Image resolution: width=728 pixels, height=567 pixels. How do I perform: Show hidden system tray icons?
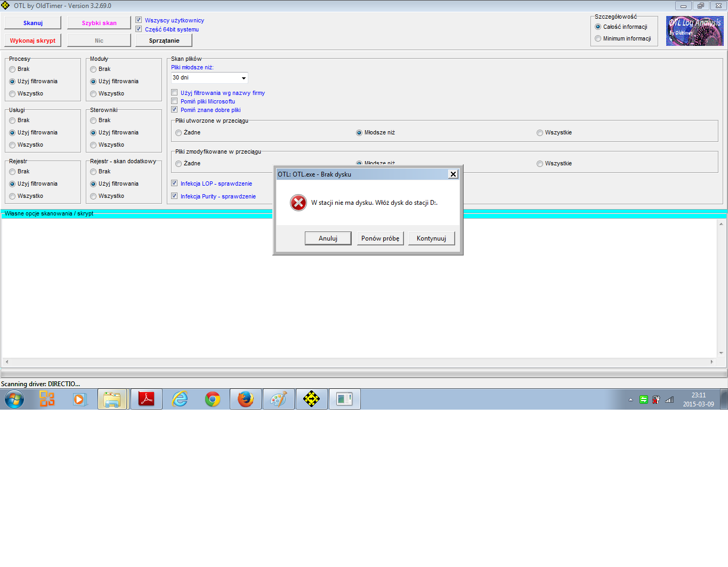pyautogui.click(x=630, y=400)
